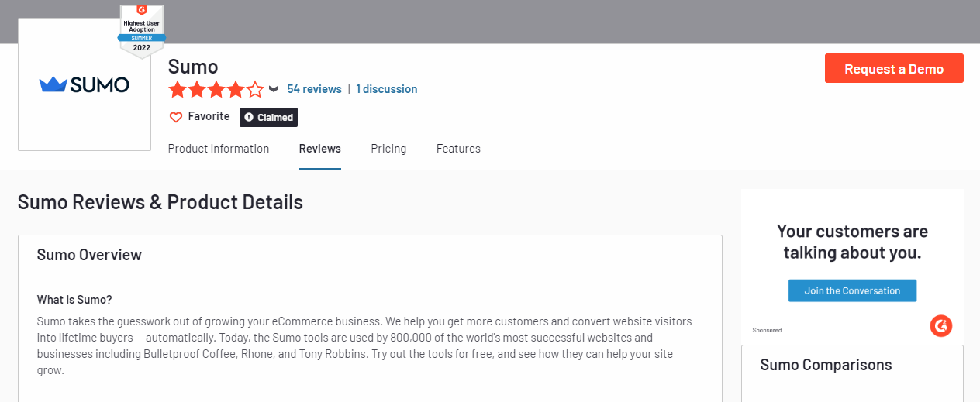The height and width of the screenshot is (402, 980).
Task: Switch to the Features tab
Action: pos(458,149)
